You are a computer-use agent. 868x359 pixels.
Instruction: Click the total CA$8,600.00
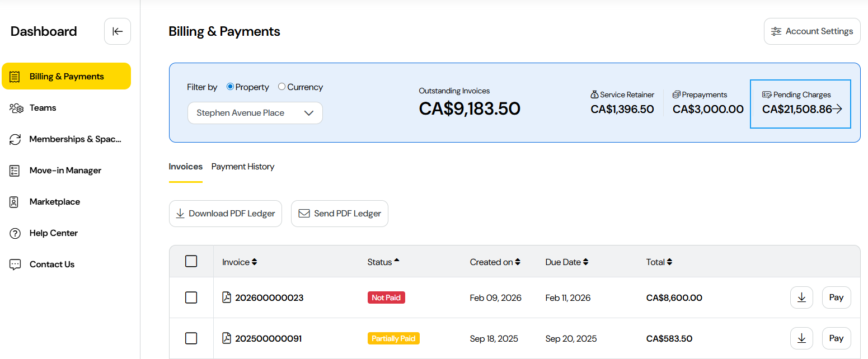tap(674, 298)
